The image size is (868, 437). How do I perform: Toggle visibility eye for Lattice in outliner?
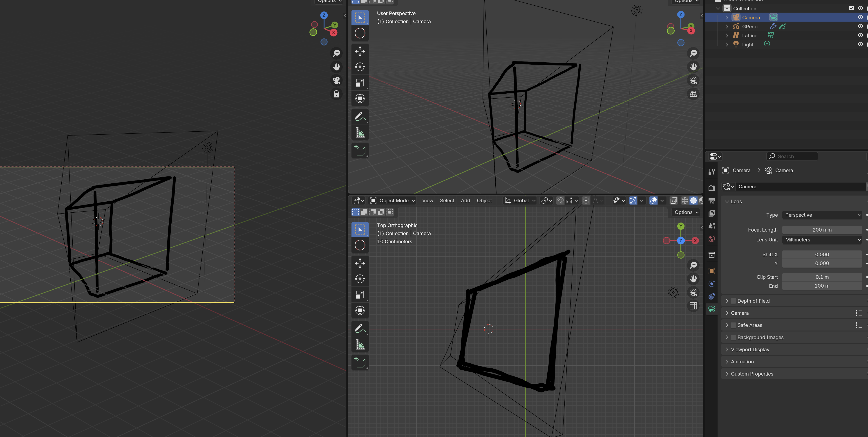860,35
